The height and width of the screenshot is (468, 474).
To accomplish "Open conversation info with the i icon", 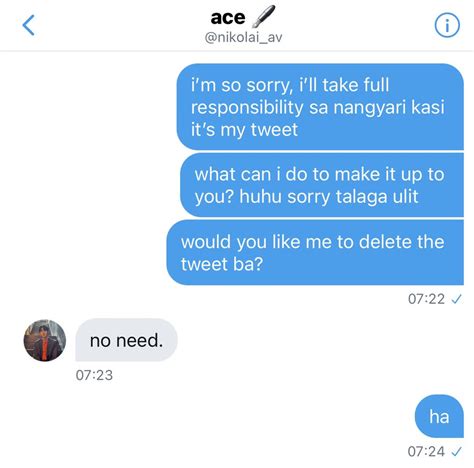I will click(447, 25).
